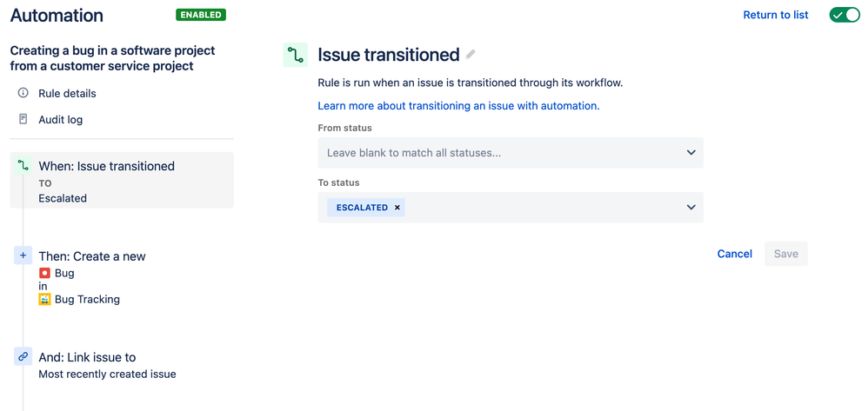Click the transition icon beside When: Issue transitioned
Viewport: 868px width, 411px height.
pyautogui.click(x=23, y=165)
